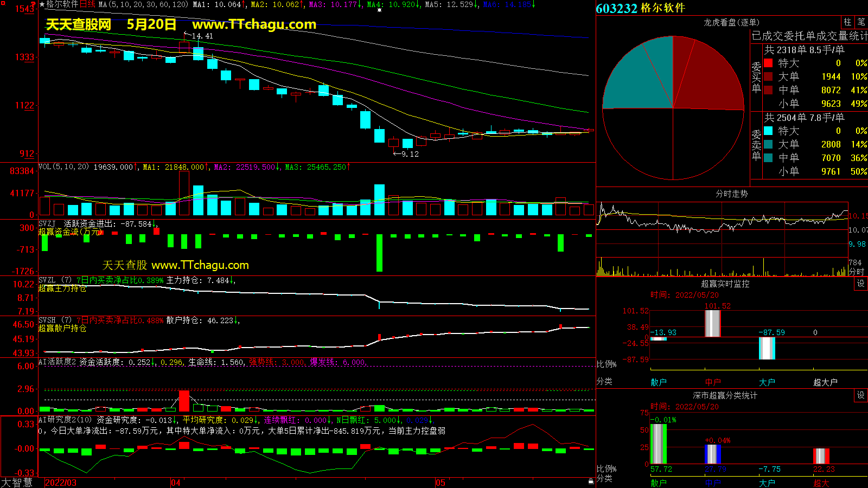The image size is (868, 488).
Task: Click the small red square icon top-left
Action: (3, 3)
